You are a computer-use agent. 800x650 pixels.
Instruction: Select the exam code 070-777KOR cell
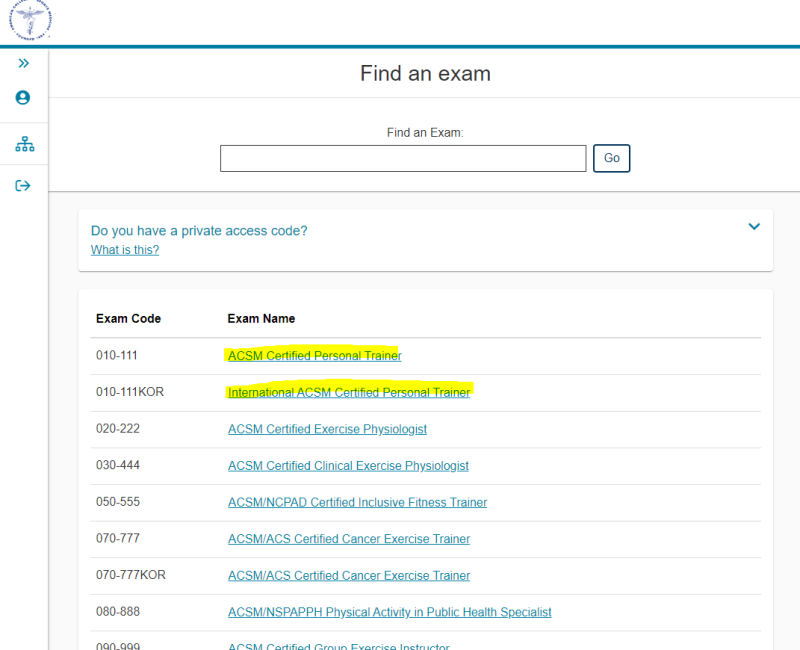pos(131,575)
